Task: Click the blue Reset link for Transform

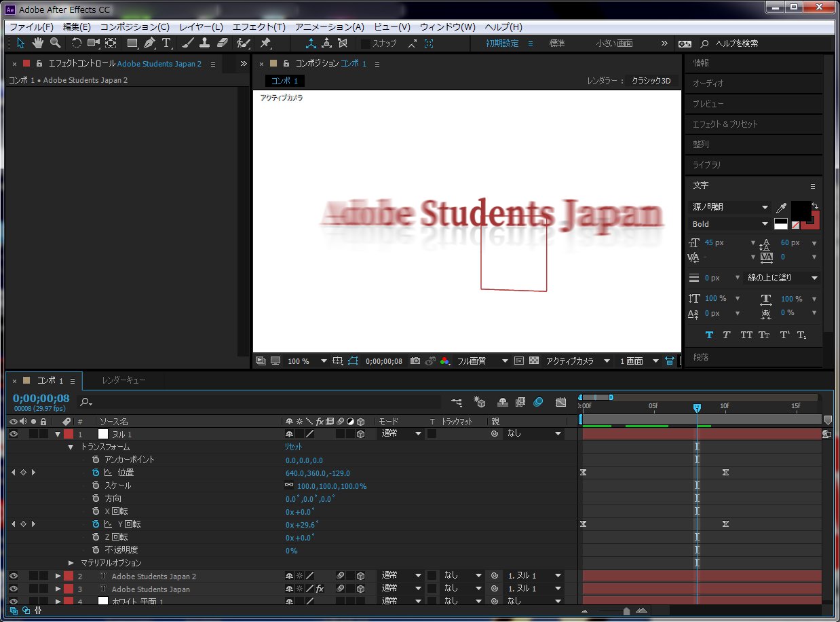Action: [293, 447]
